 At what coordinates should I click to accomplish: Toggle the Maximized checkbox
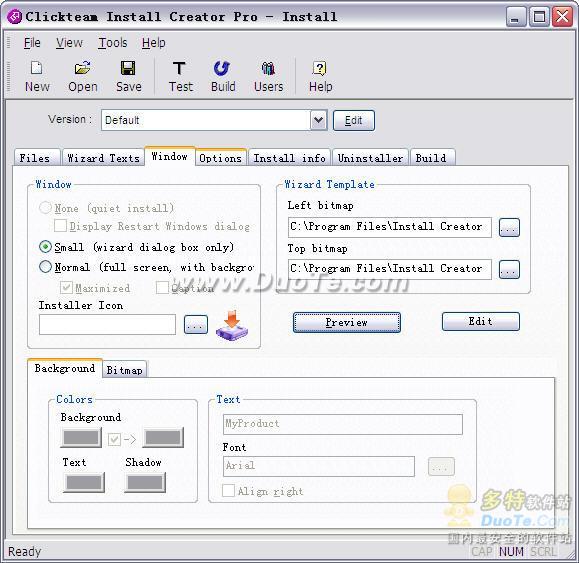66,287
